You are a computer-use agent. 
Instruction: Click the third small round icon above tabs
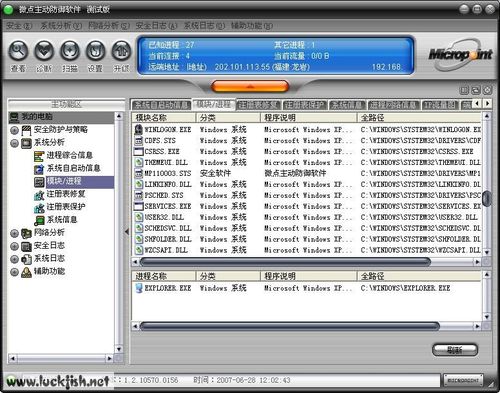click(487, 90)
